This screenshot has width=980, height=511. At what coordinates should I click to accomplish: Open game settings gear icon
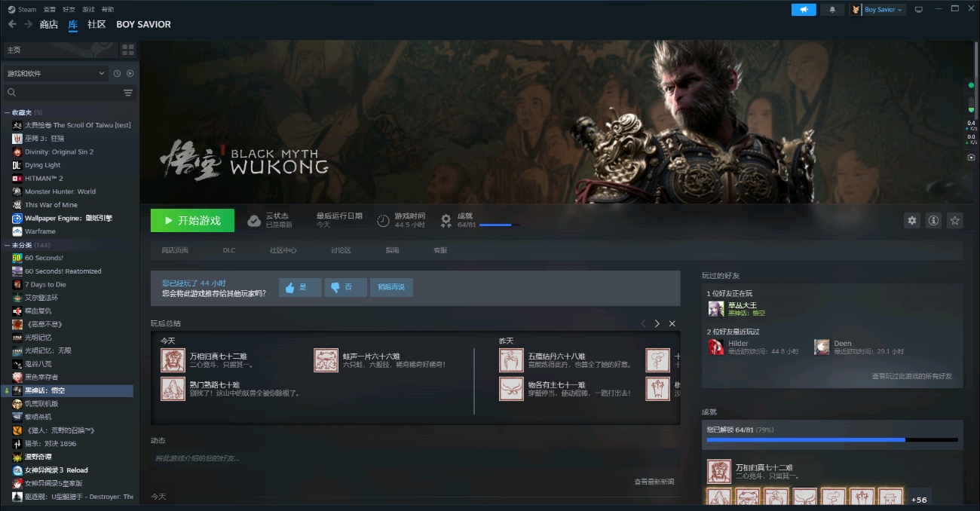coord(912,220)
